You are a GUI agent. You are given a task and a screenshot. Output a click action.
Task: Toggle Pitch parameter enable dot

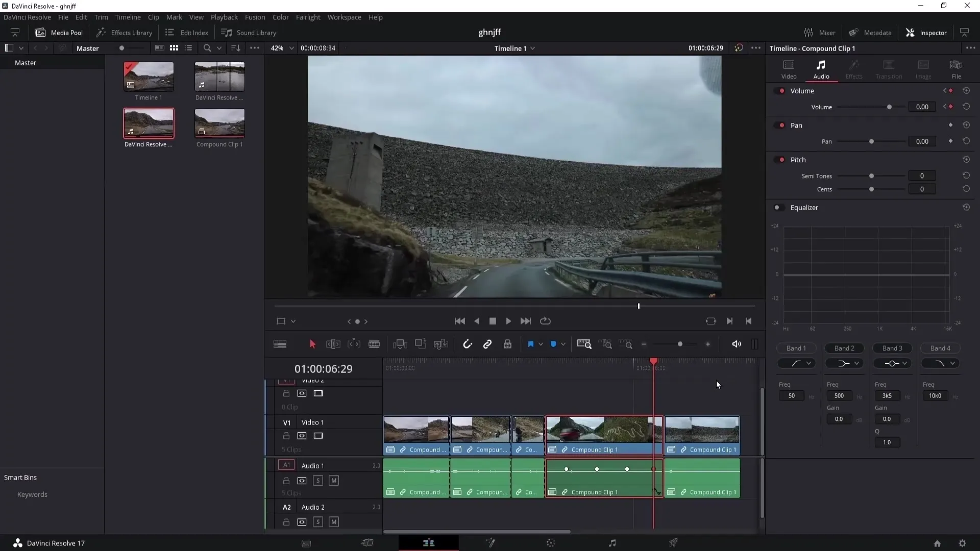click(782, 160)
